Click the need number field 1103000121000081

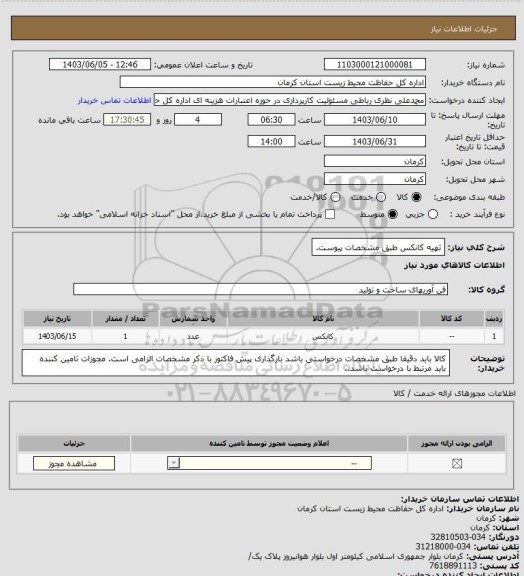click(375, 65)
